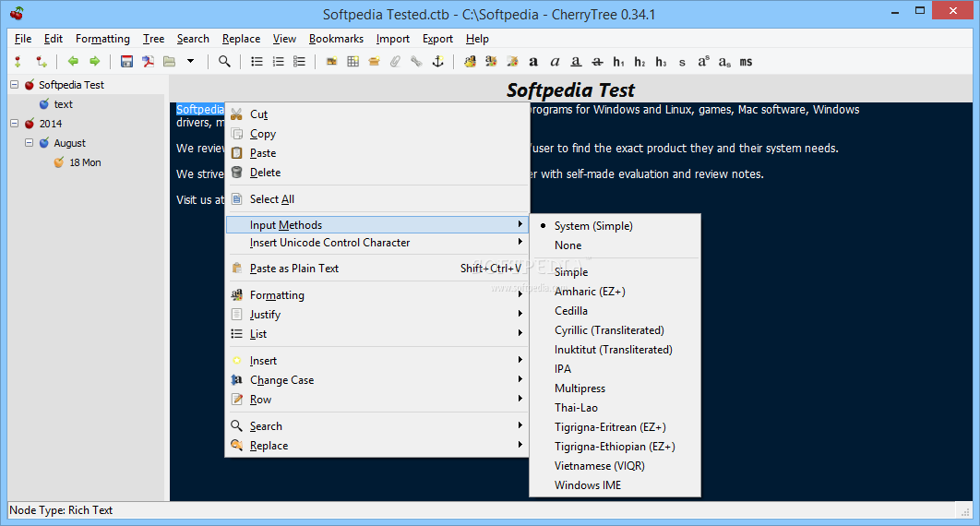Open the Tree menu

click(153, 39)
